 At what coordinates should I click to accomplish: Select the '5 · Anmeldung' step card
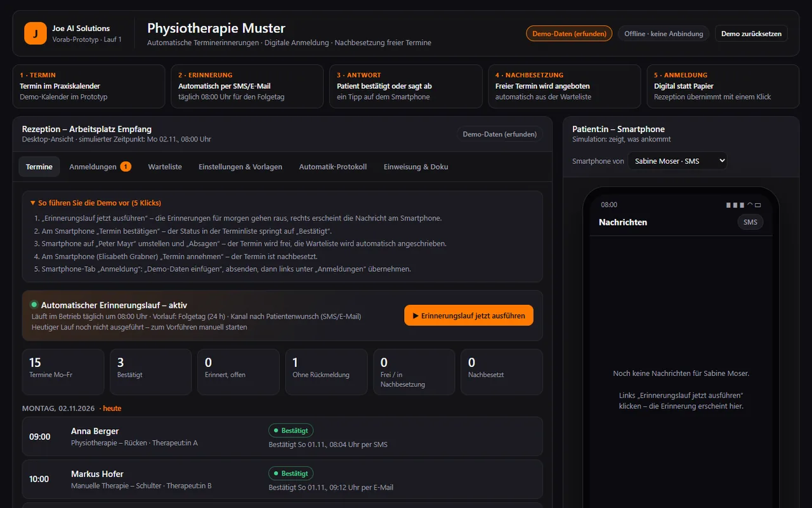pyautogui.click(x=723, y=86)
